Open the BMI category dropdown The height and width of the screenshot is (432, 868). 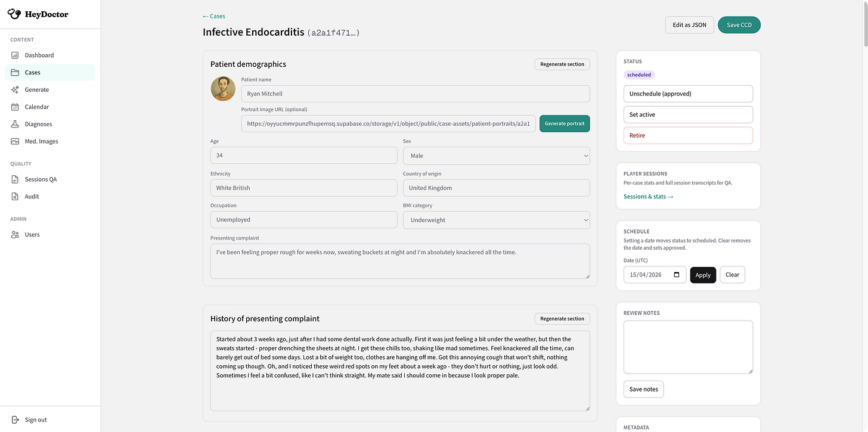tap(496, 220)
